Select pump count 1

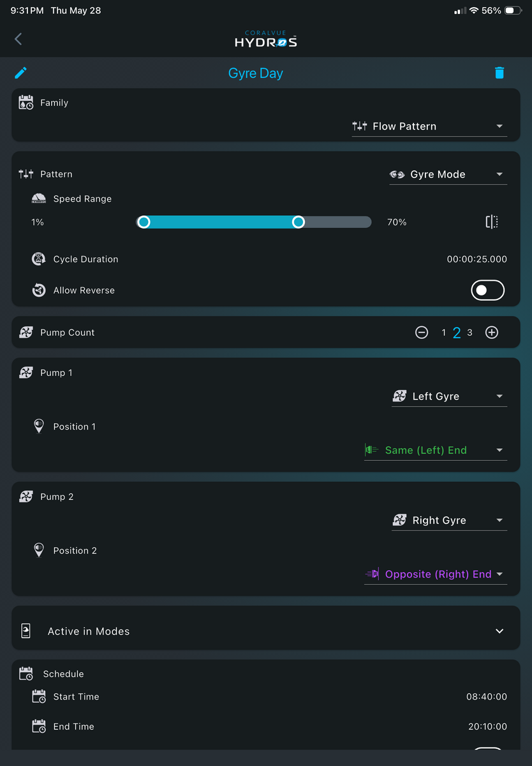tap(443, 333)
